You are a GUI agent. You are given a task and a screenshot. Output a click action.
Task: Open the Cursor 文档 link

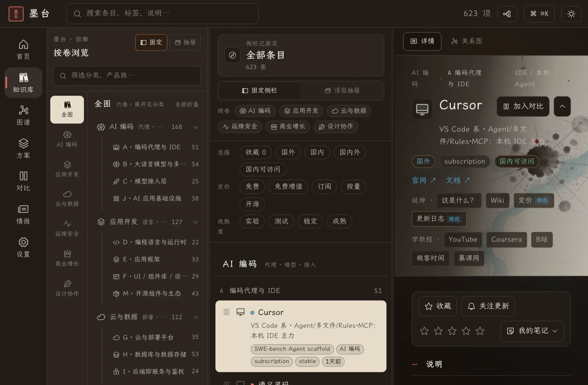(458, 180)
